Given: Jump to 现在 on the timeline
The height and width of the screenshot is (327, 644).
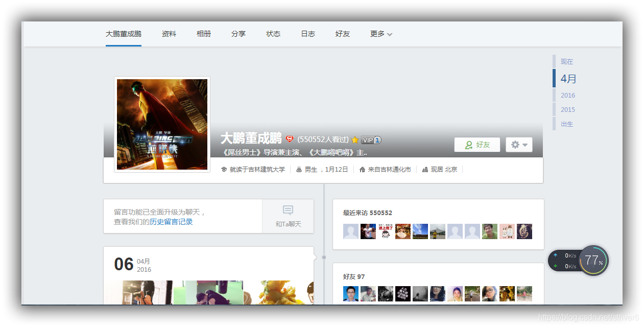Looking at the screenshot, I should click(567, 61).
